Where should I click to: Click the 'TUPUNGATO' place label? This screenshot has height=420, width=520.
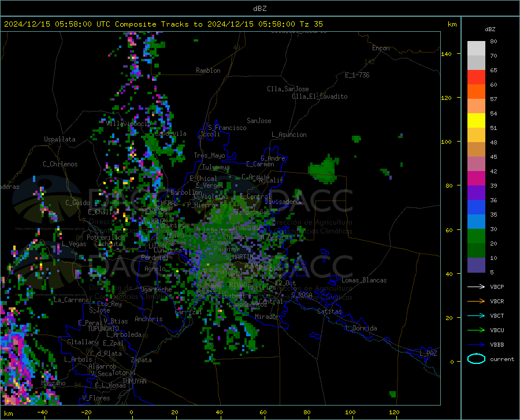pos(103,329)
